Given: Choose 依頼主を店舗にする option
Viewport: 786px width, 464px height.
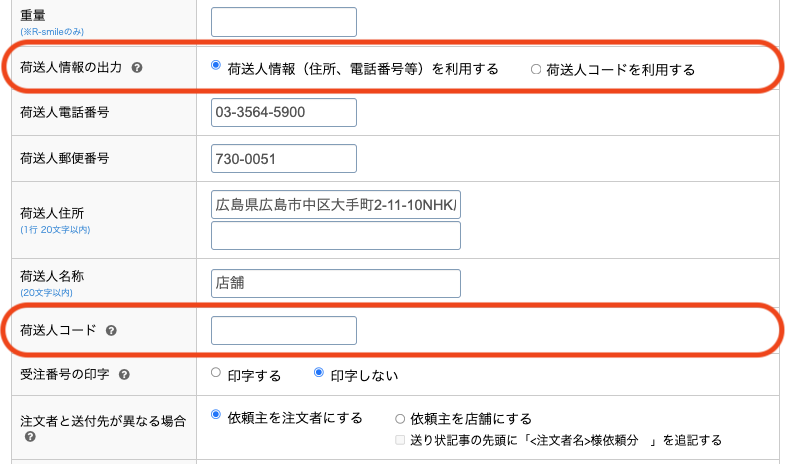Looking at the screenshot, I should [400, 419].
